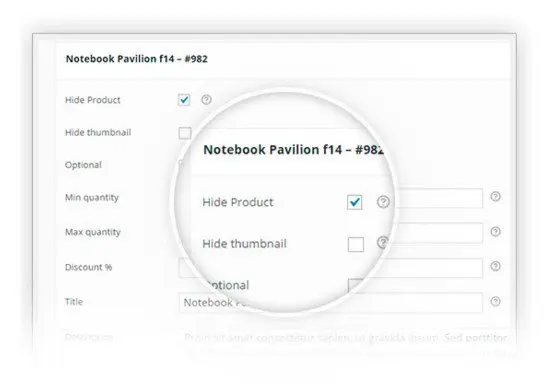Tick the small Hide thumbnail checkbox
This screenshot has width=550, height=389.
(185, 133)
